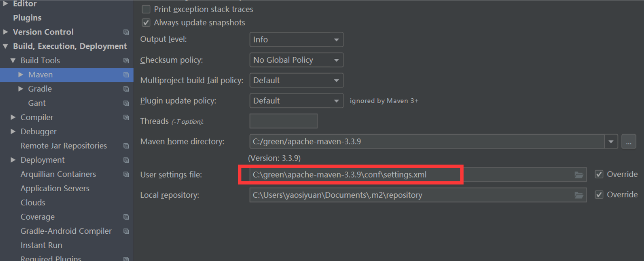Toggle Override for User settings file

[599, 174]
